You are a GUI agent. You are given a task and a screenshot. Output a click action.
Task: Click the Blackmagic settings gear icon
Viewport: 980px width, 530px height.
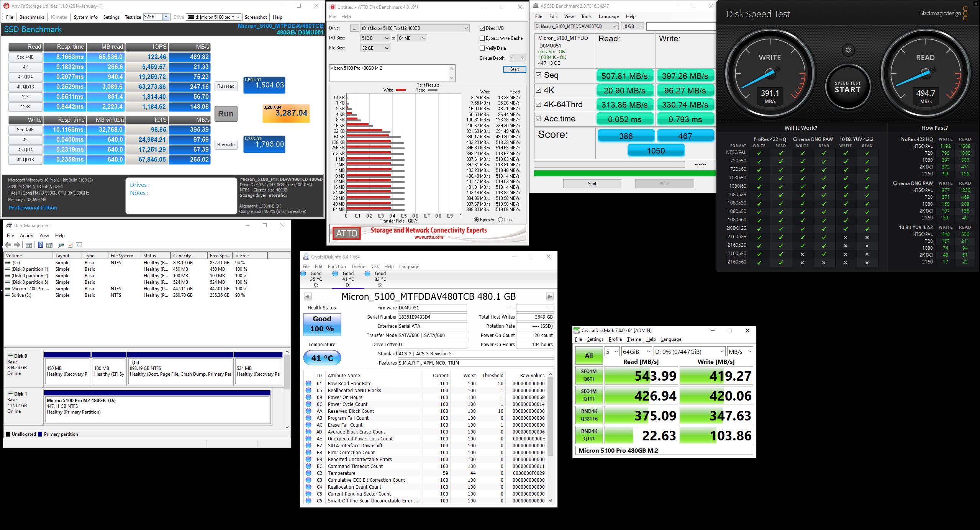[848, 51]
